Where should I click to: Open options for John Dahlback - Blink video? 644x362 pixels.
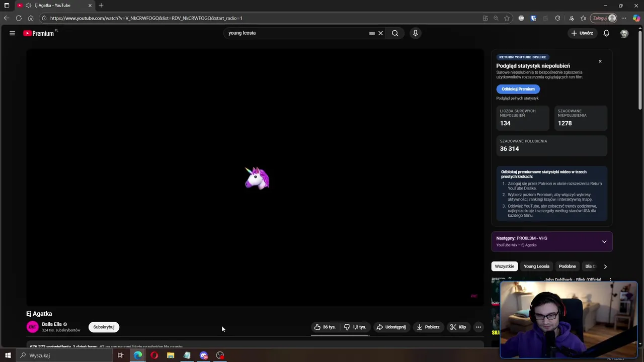(x=610, y=280)
